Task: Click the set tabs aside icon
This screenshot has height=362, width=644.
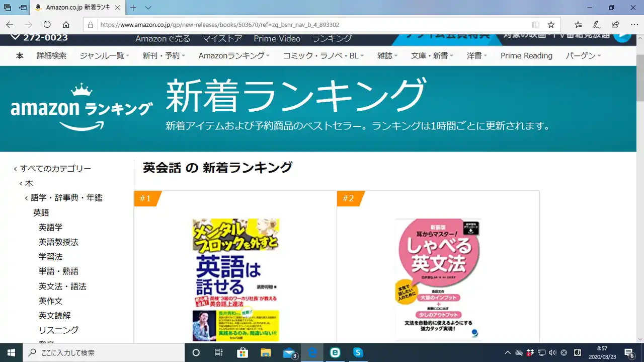Action: (23, 8)
